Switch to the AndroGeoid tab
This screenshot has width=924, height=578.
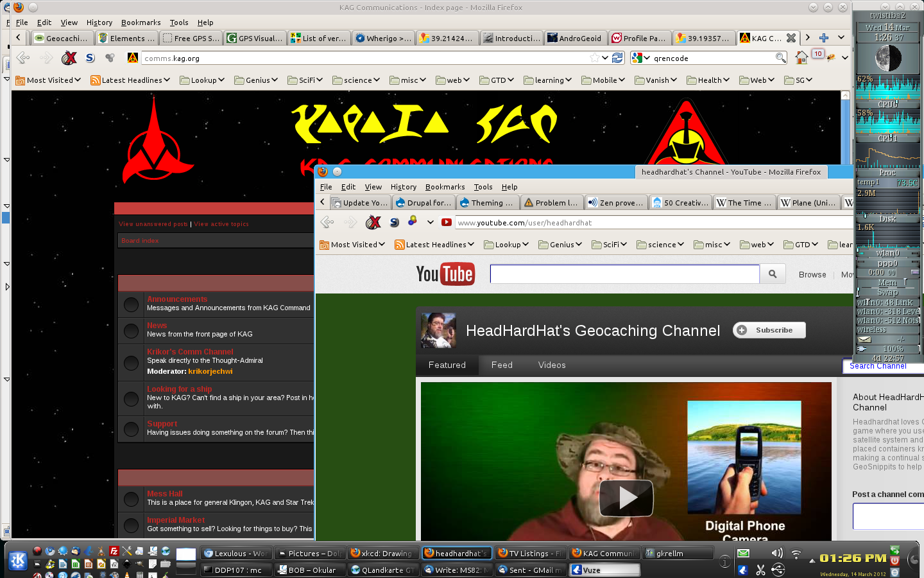click(x=575, y=39)
